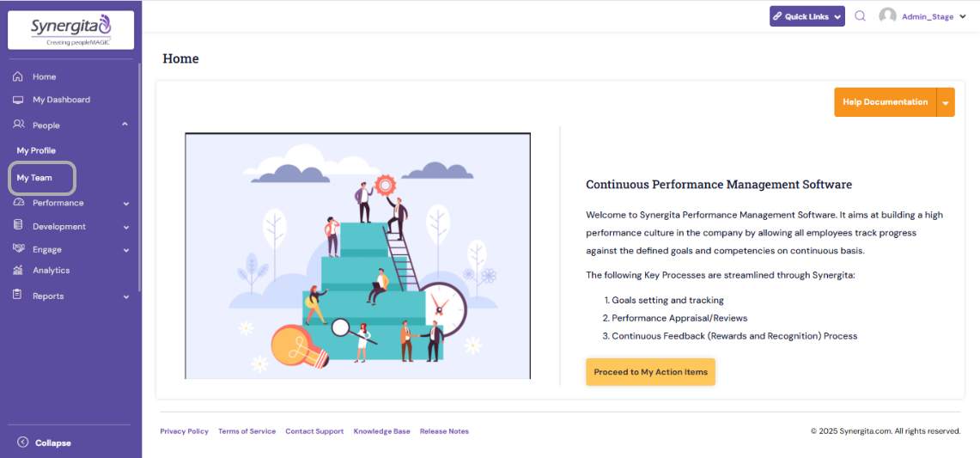Click the My Dashboard monitor icon
The height and width of the screenshot is (458, 980).
pos(17,101)
